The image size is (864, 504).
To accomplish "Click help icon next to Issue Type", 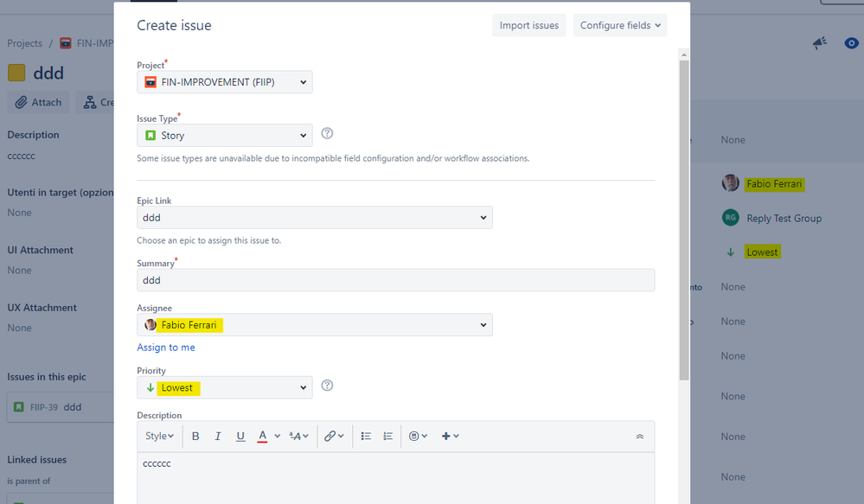I will click(327, 133).
